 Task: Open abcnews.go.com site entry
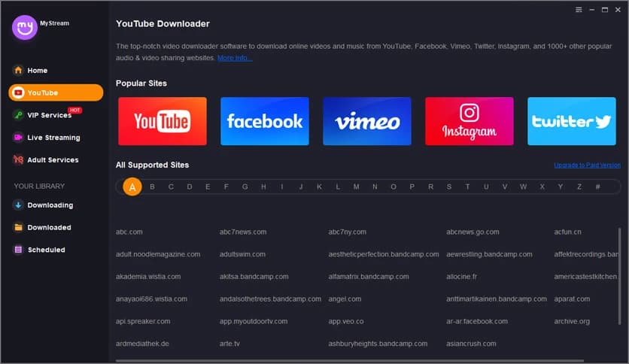tap(473, 232)
